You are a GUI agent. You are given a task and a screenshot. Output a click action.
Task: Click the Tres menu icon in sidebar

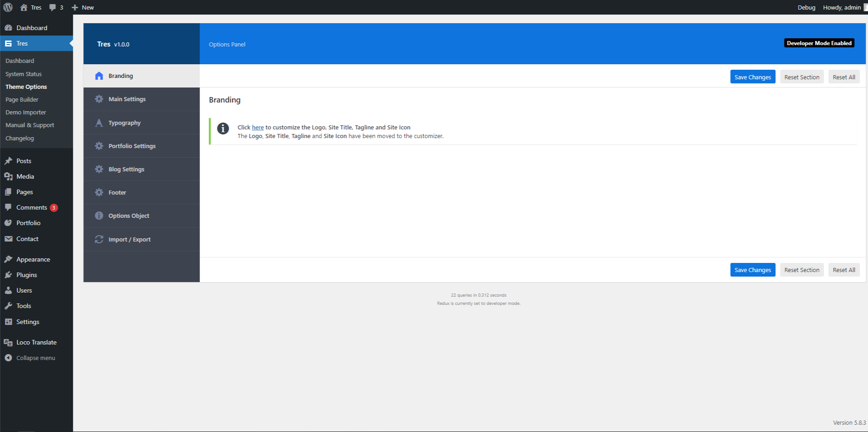[8, 43]
